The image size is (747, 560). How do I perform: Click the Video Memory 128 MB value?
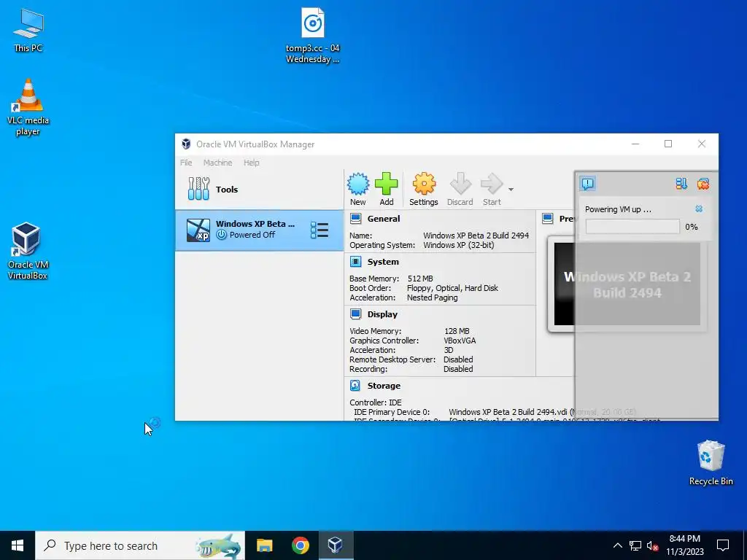(457, 331)
